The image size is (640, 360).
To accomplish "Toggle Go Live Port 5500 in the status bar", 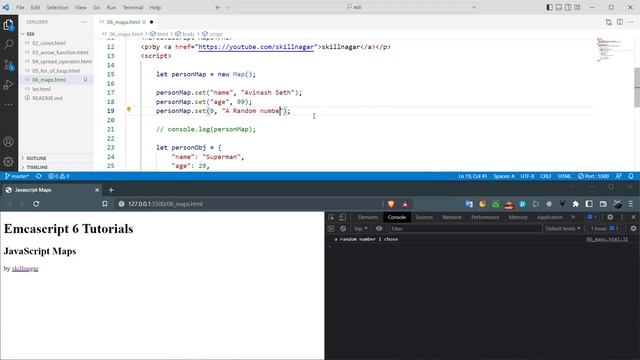I will 593,176.
